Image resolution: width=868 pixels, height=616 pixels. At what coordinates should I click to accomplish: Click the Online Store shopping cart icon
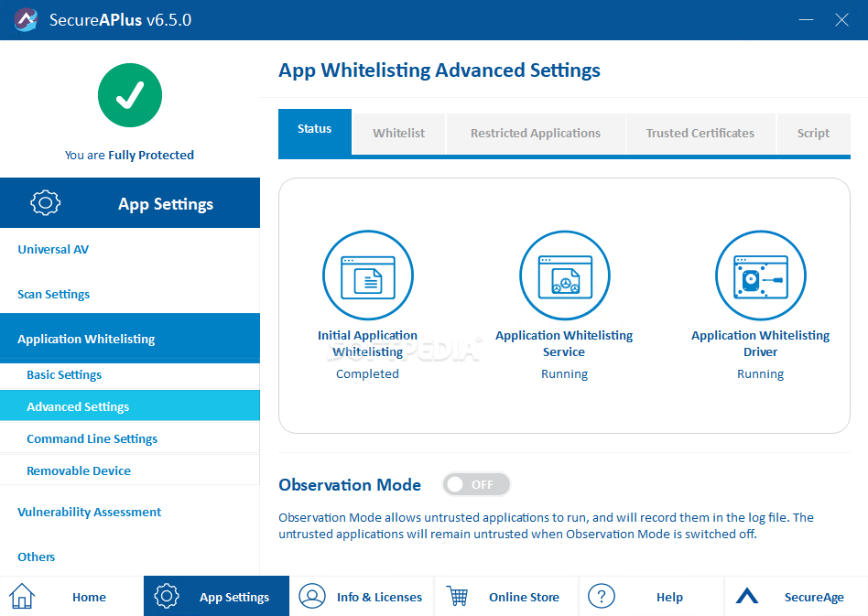point(458,596)
